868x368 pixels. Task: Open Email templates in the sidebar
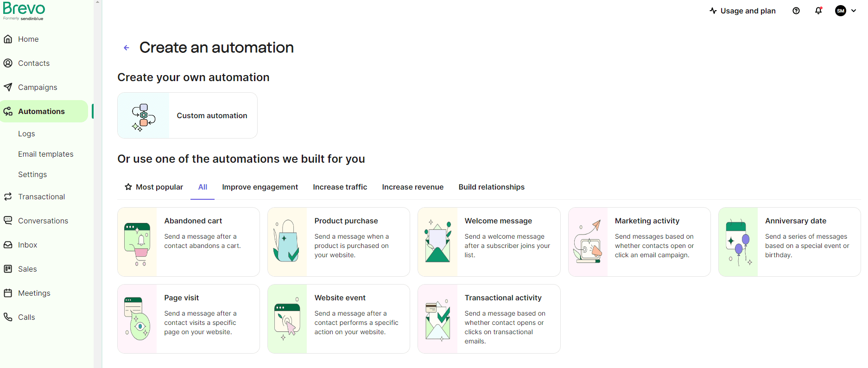[45, 154]
